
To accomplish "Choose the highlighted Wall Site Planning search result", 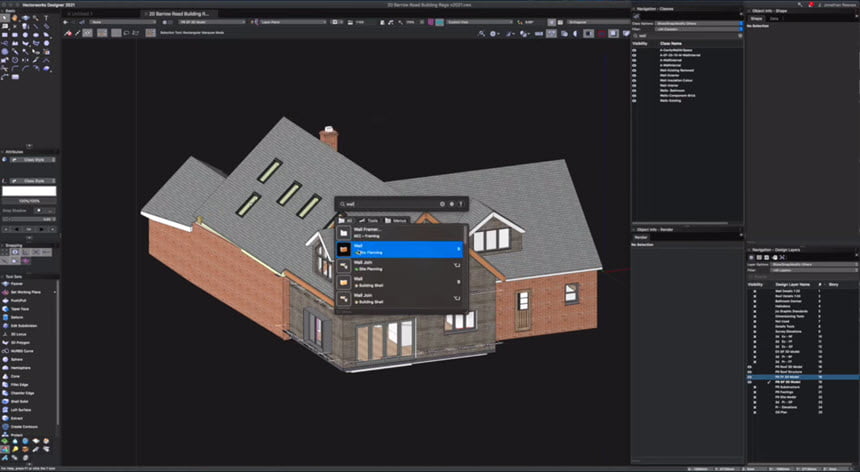I will (x=400, y=249).
